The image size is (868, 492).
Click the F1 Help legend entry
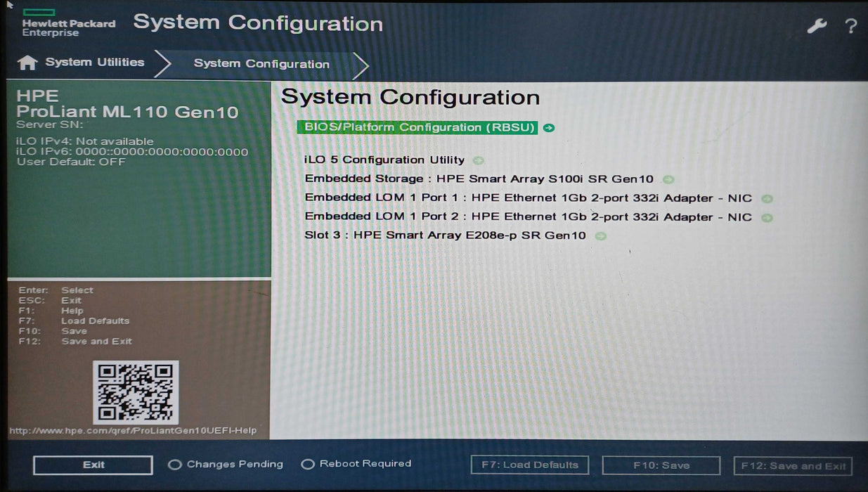51,311
